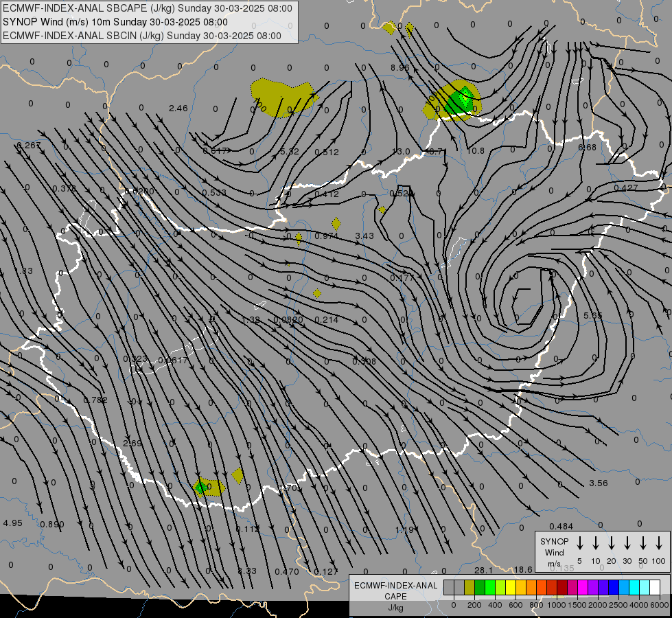
Task: Click the green CAPE maximum near the northern border
Action: [461, 100]
